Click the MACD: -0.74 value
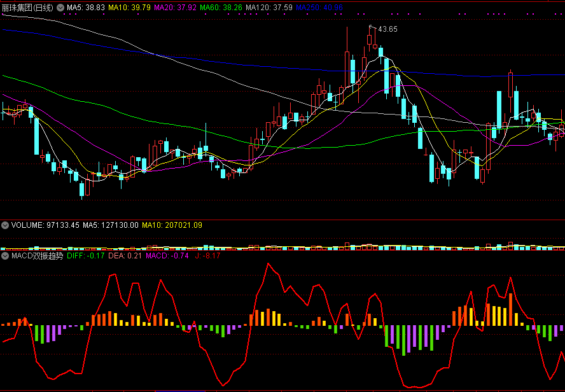 pos(167,256)
